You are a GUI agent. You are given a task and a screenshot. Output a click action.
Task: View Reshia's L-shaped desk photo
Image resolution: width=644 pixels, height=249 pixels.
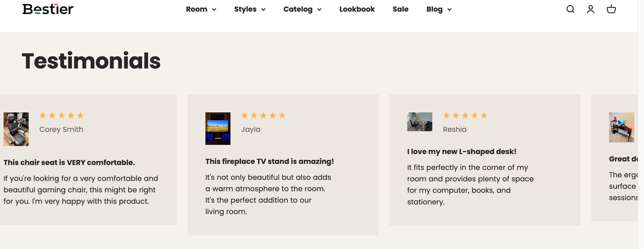point(420,122)
